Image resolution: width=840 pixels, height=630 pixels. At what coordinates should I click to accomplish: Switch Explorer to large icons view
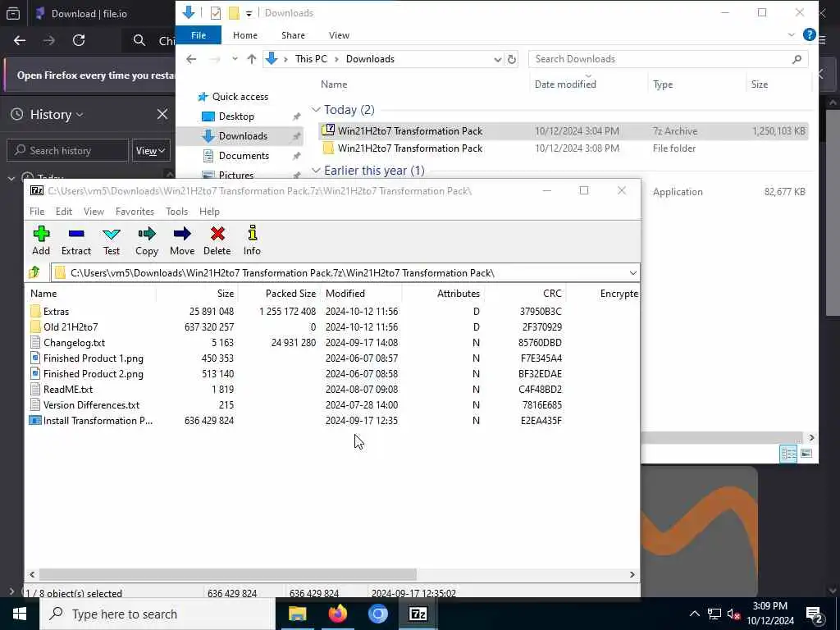pyautogui.click(x=806, y=454)
